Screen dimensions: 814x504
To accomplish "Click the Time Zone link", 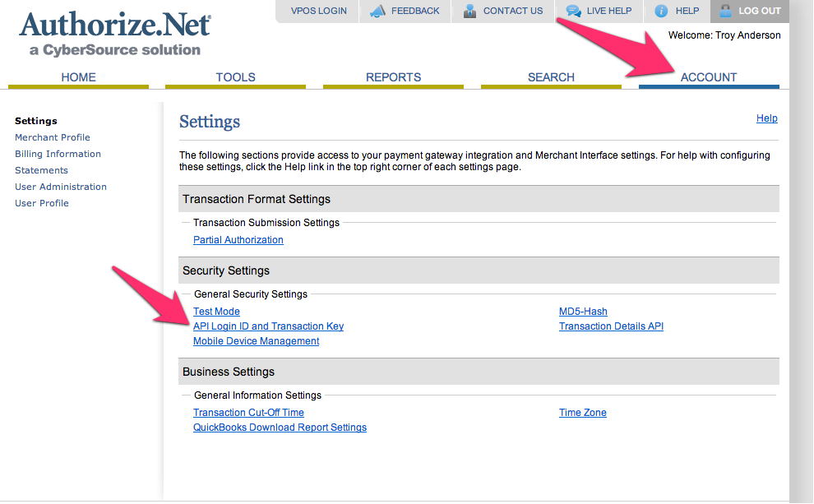I will click(582, 413).
